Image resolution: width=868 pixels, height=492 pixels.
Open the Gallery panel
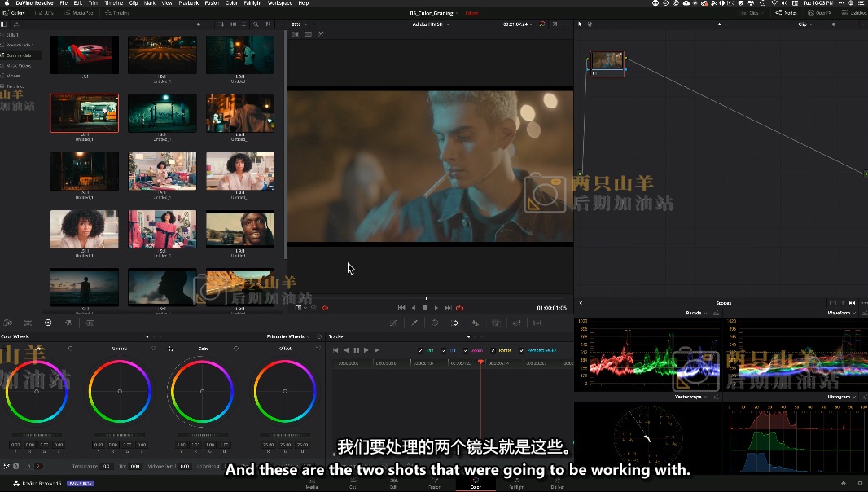click(x=14, y=13)
